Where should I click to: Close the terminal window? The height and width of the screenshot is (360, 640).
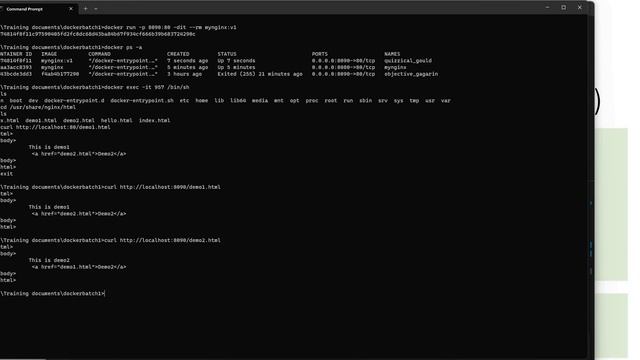(580, 7)
